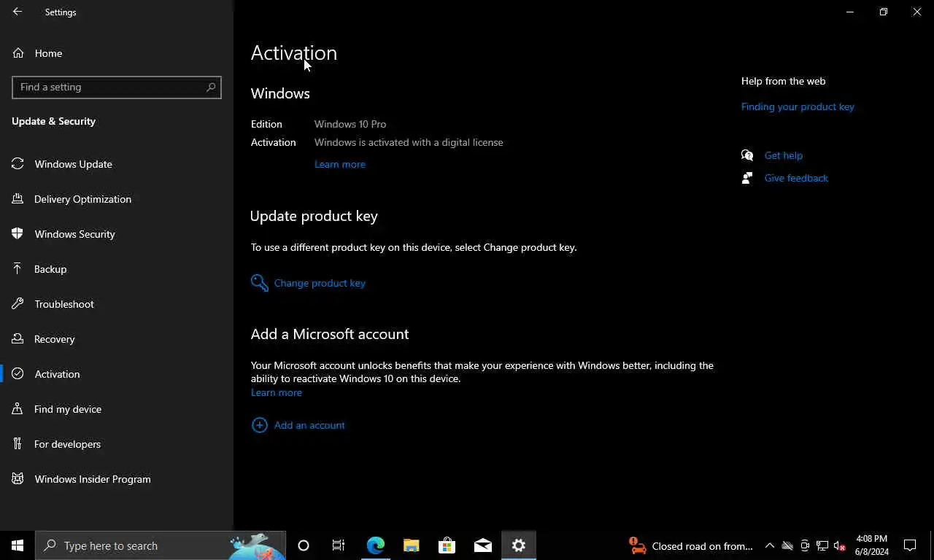This screenshot has height=560, width=934.
Task: Click the plus icon for Add an account
Action: [259, 425]
